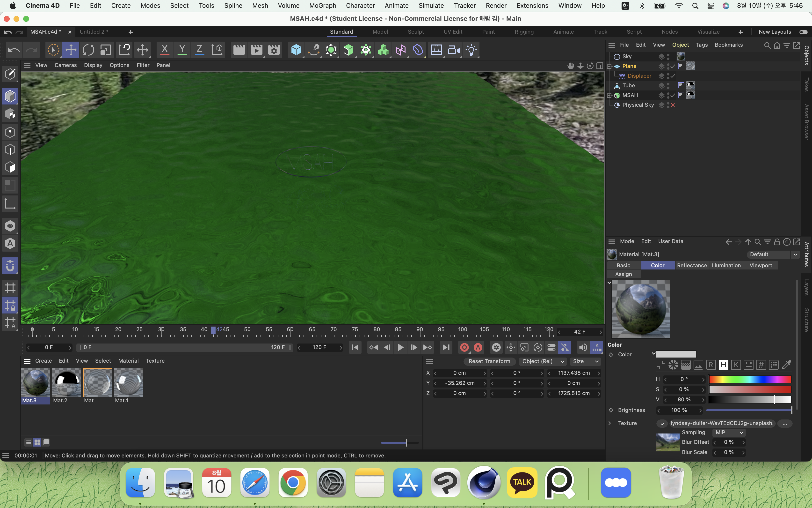This screenshot has width=812, height=508.
Task: Lock the Attribute Manager element
Action: [x=777, y=242]
